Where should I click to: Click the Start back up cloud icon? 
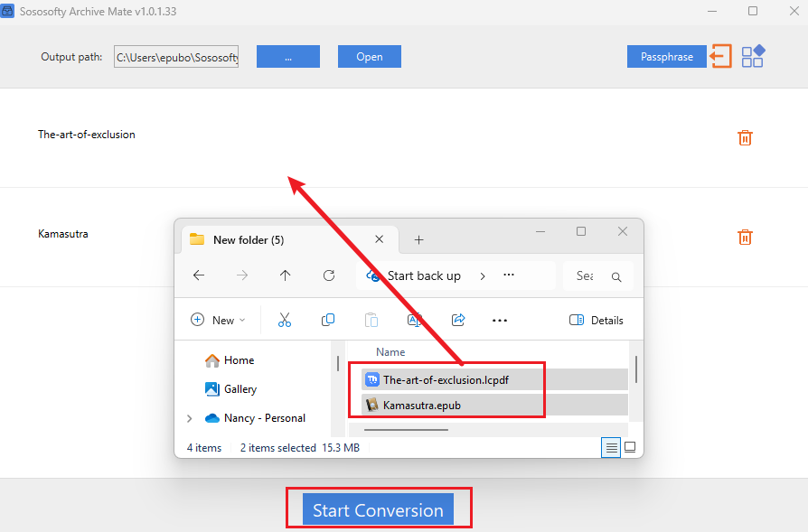372,276
